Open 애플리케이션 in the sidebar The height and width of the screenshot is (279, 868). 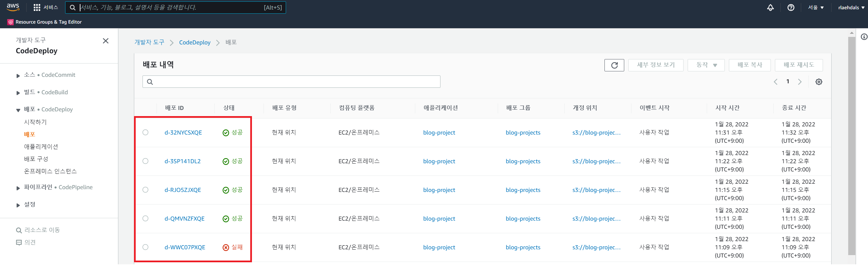(41, 147)
